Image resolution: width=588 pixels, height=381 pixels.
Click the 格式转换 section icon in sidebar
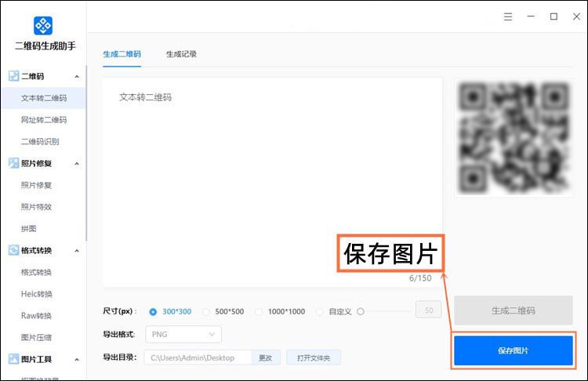[x=14, y=250]
